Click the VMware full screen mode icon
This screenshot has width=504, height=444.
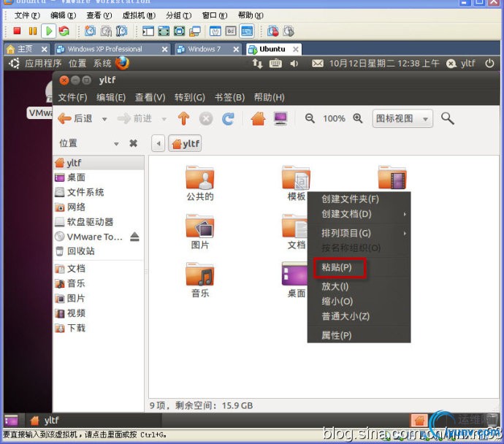[x=164, y=31]
